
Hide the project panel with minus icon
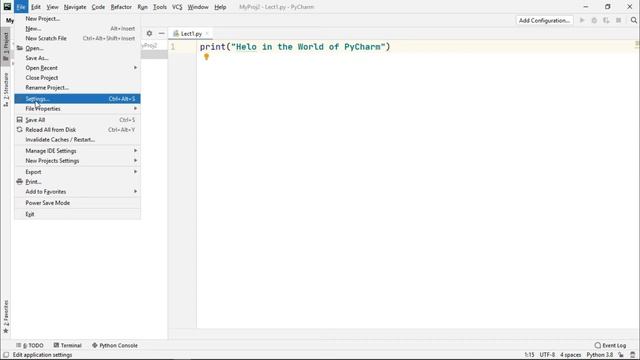pos(162,33)
